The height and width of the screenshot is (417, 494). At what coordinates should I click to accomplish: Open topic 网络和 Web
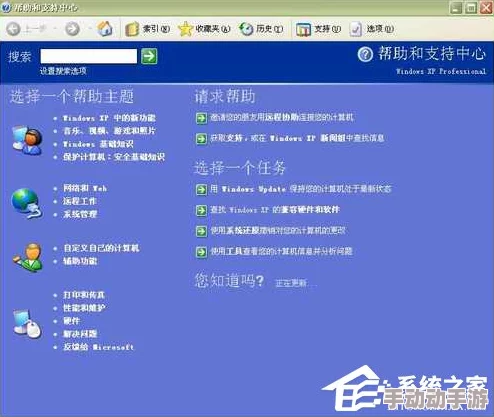[x=85, y=188]
